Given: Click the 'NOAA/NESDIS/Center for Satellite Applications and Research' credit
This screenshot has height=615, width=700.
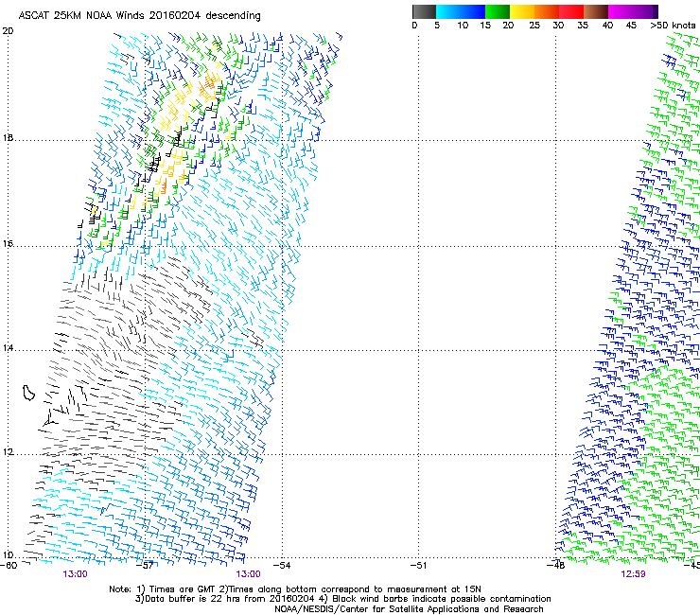Looking at the screenshot, I should tap(409, 609).
